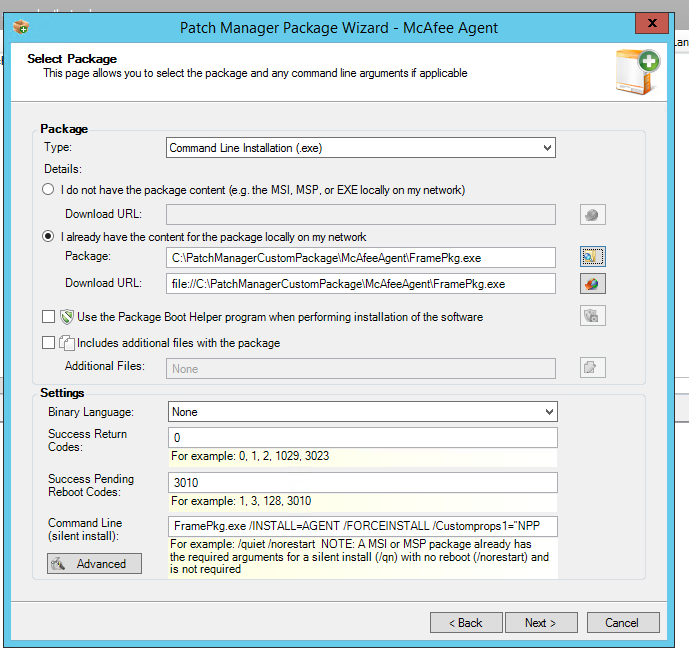689x660 pixels.
Task: Click the disabled globe icon beside empty Download URL
Action: (x=592, y=215)
